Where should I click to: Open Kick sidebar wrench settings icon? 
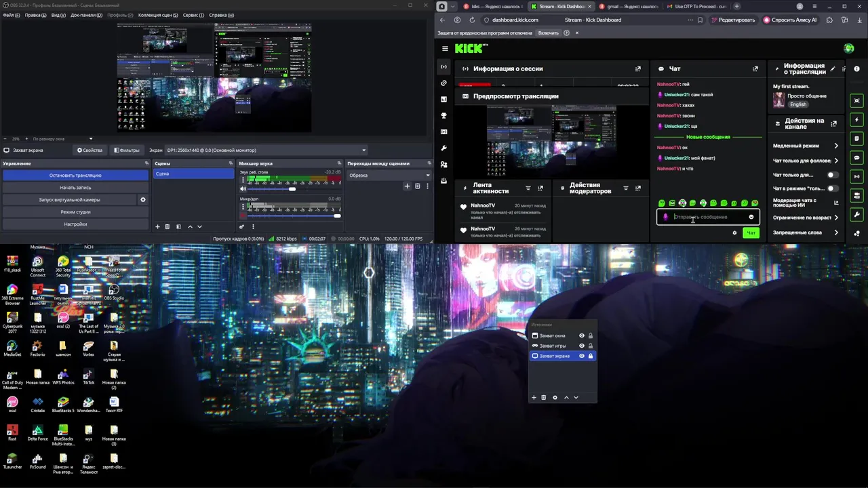tap(444, 148)
